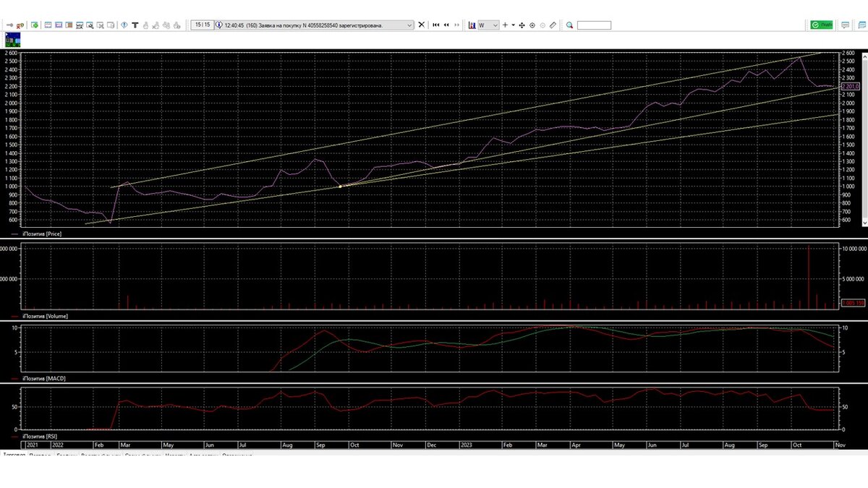Screen dimensions: 868x488
Task: Expand the message history dropdown arrow
Action: coord(410,25)
